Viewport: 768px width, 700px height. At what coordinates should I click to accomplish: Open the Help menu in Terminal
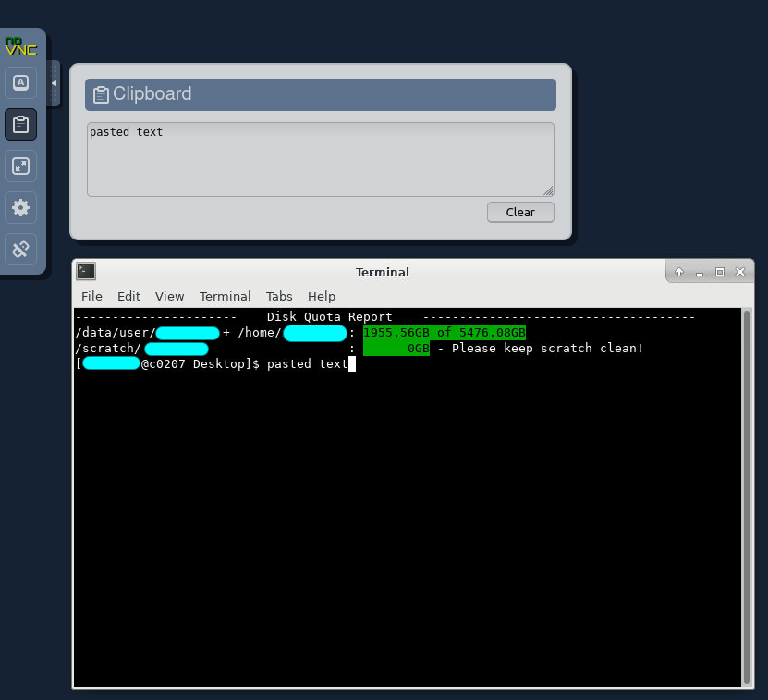(x=322, y=296)
